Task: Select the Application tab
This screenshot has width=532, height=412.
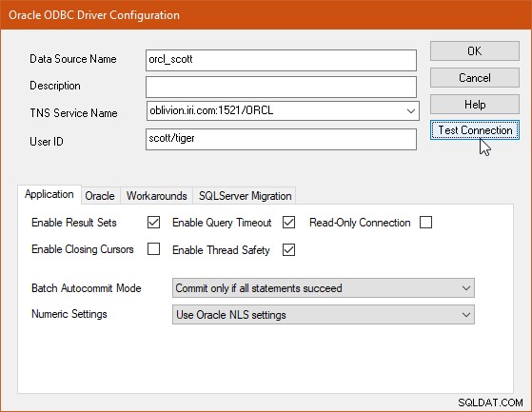Action: click(49, 194)
